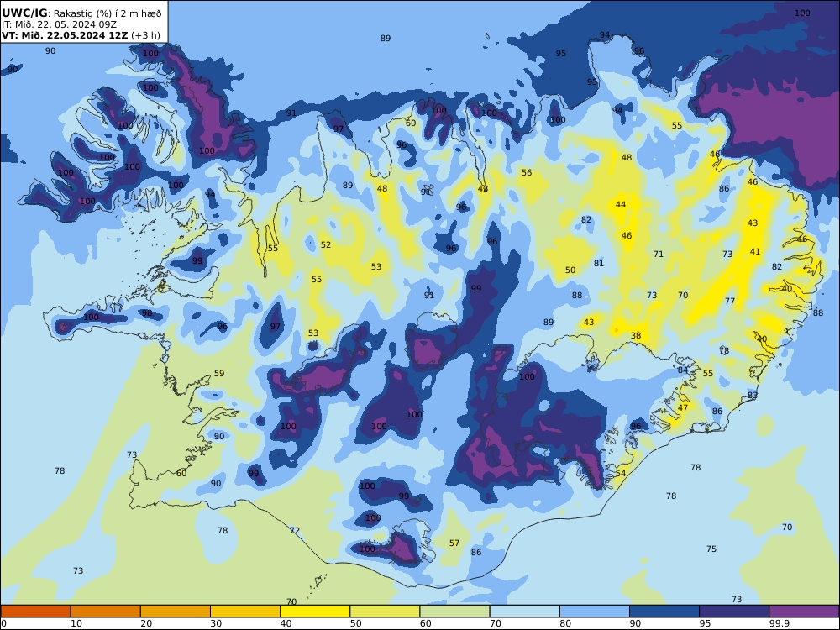
Task: Click the '30' tick label under the color bar
Action: [216, 623]
